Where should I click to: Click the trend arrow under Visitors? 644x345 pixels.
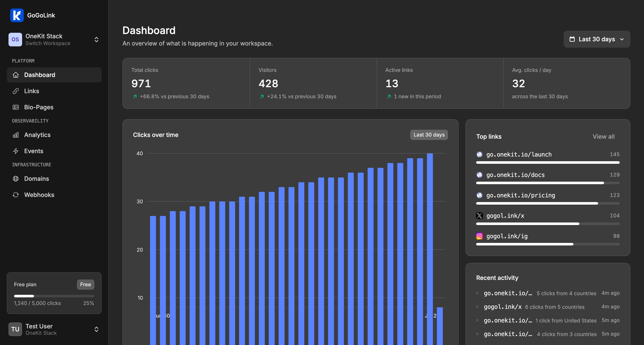pos(262,97)
